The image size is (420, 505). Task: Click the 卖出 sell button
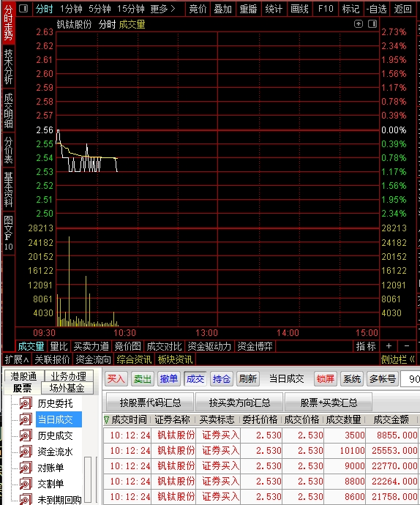tap(143, 379)
